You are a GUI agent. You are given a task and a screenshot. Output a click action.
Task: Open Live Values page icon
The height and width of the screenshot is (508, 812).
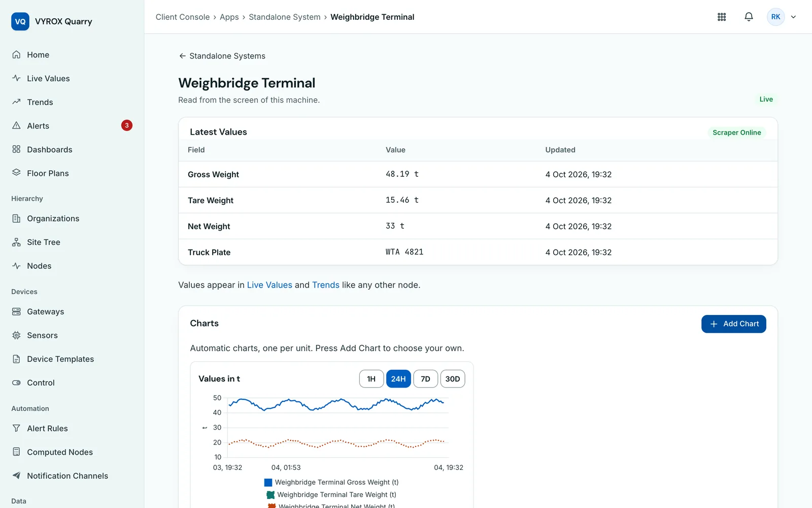point(16,78)
